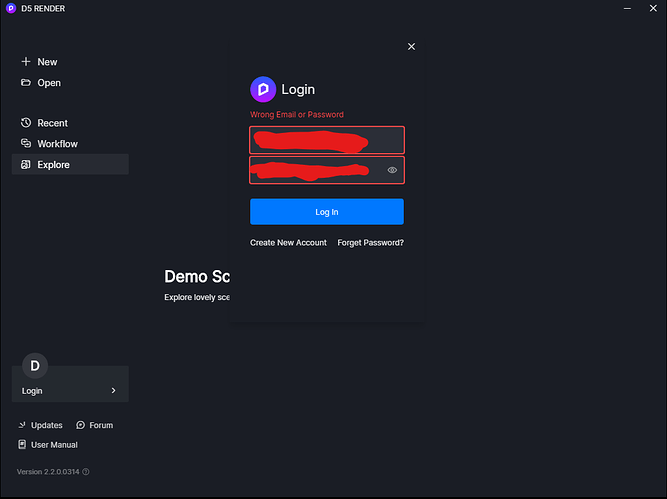The width and height of the screenshot is (667, 499).
Task: Close the D5 Render window
Action: click(x=653, y=8)
